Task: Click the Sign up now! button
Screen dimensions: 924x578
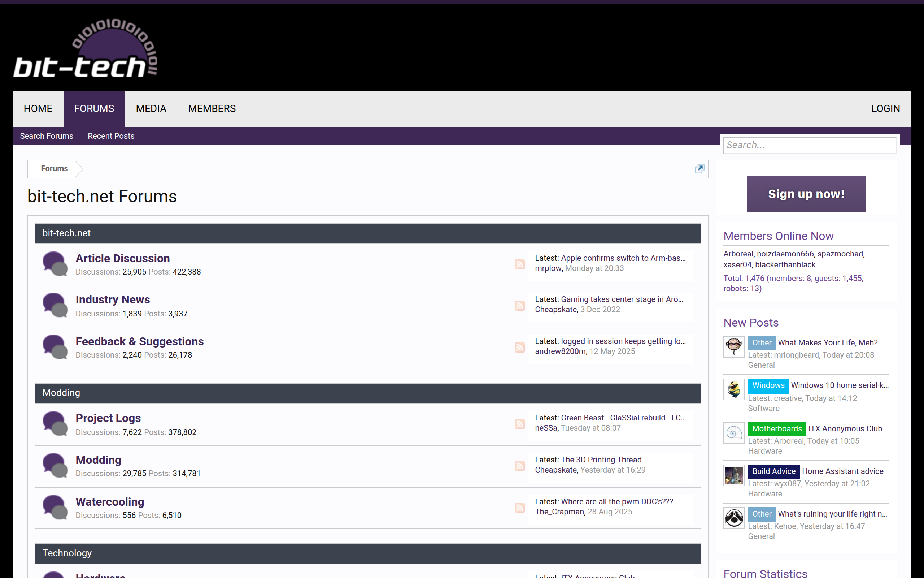Action: point(806,194)
